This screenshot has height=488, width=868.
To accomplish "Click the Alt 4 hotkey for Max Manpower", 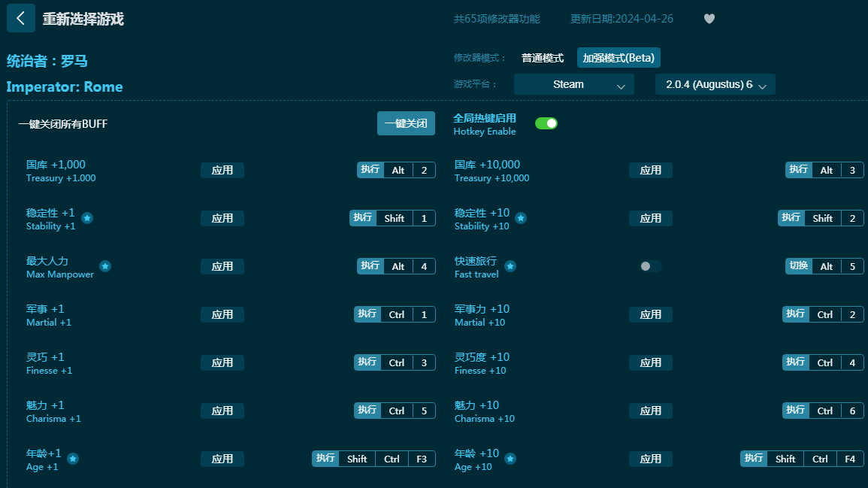I will pos(396,266).
